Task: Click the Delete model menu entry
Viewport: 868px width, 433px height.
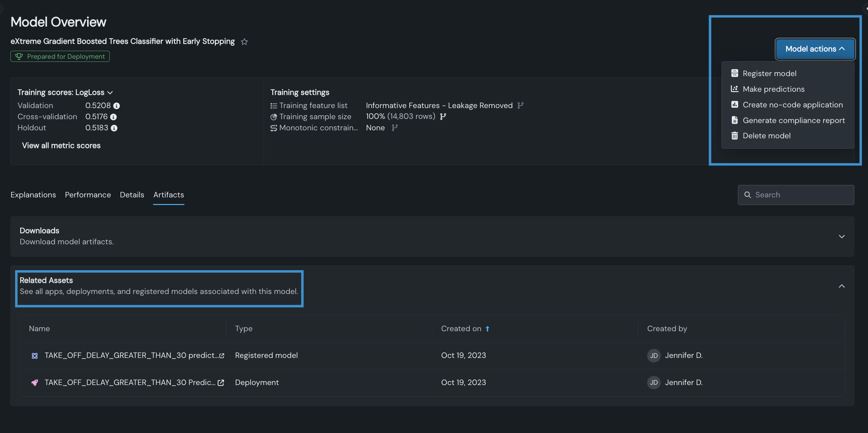Action: coord(766,136)
